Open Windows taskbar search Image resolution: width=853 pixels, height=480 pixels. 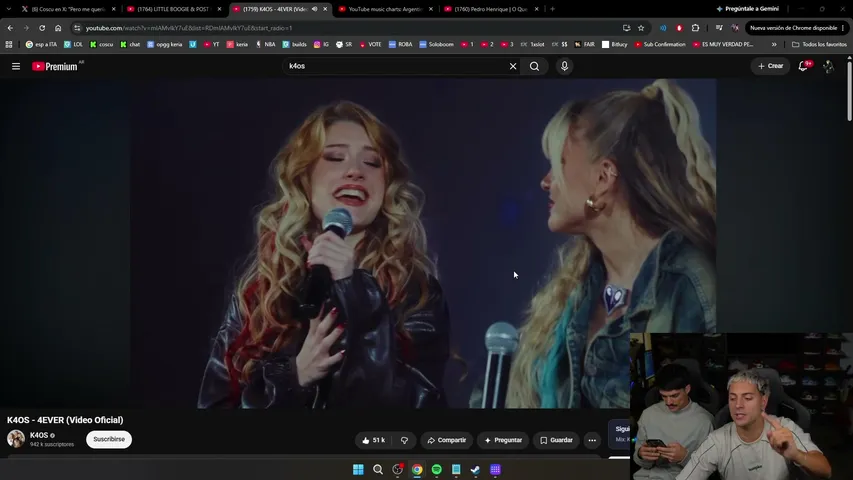pyautogui.click(x=378, y=469)
